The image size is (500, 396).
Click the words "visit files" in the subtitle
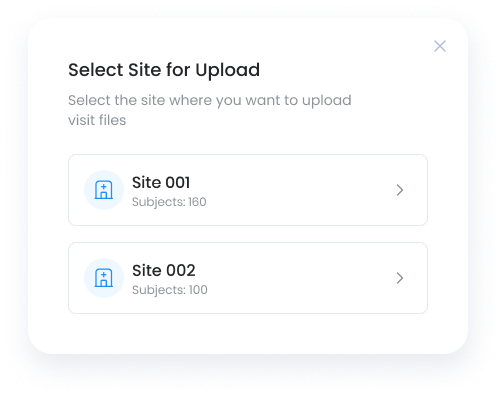tap(97, 120)
